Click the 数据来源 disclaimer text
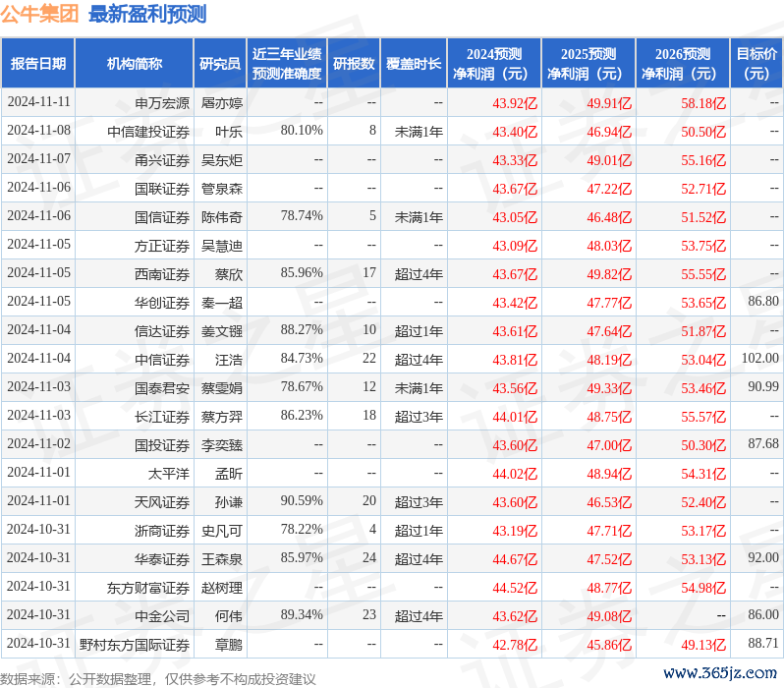The image size is (784, 688). coord(158,679)
